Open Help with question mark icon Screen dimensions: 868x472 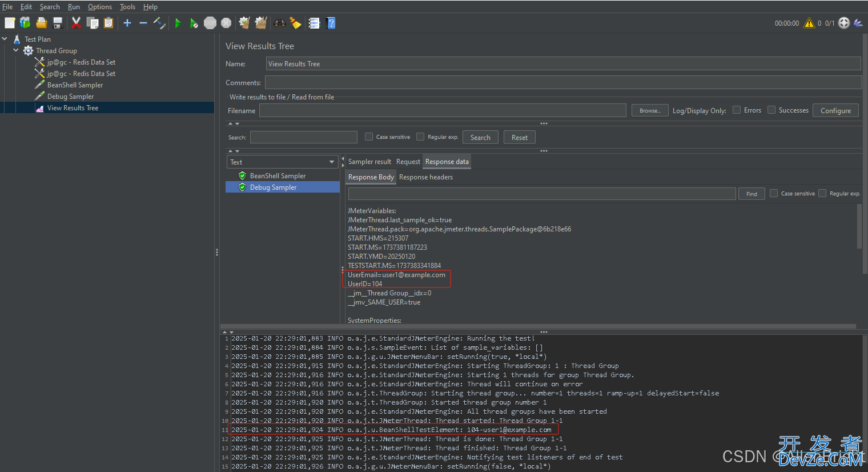pos(331,23)
